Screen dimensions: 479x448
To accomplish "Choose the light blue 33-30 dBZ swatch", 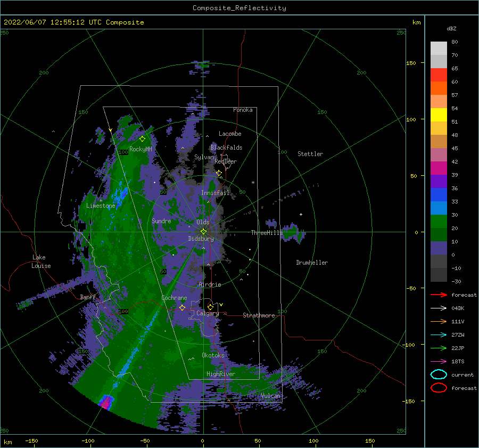I will point(439,208).
